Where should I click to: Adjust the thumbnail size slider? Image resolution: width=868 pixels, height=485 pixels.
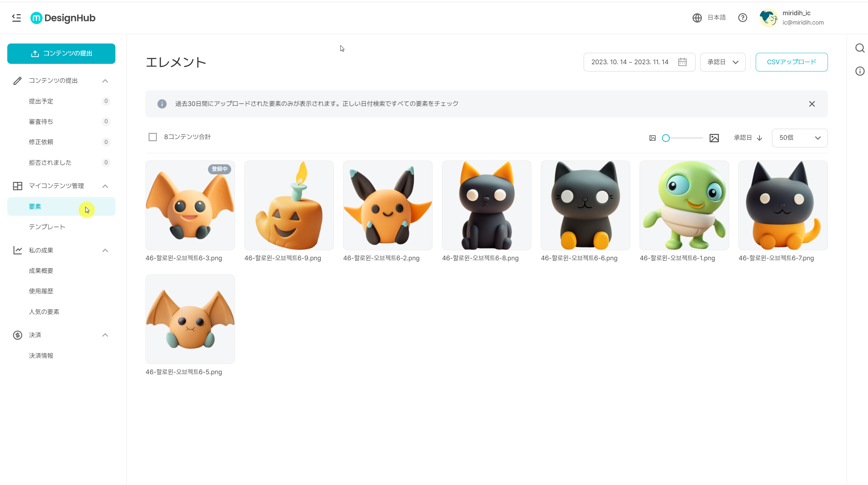[x=666, y=138]
